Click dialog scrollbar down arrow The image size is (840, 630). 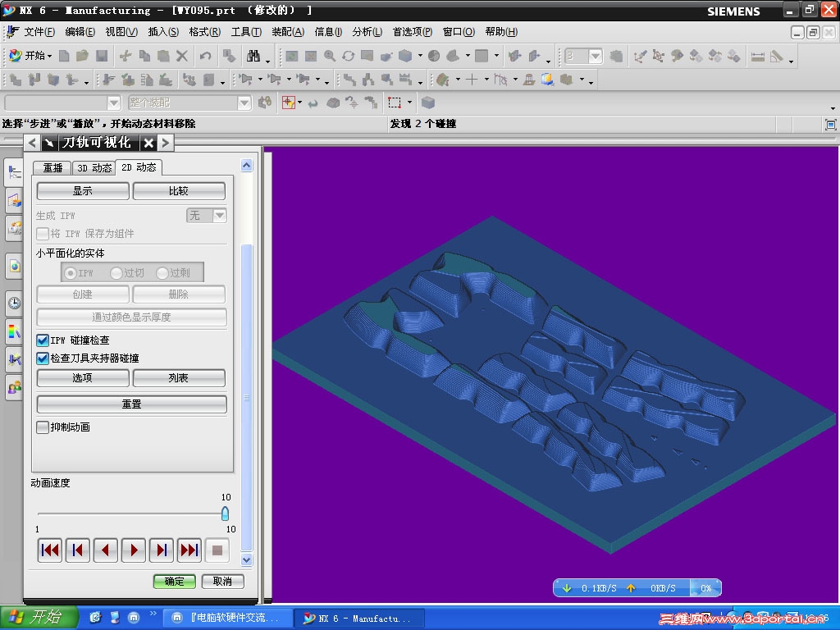(x=246, y=559)
